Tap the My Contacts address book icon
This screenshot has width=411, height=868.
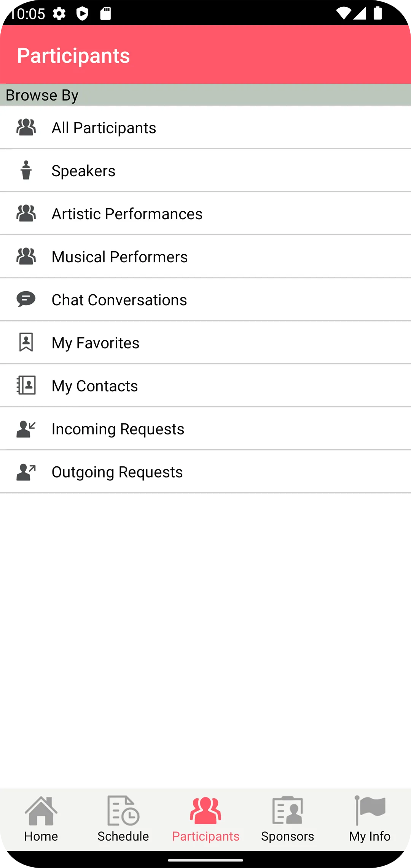(26, 385)
